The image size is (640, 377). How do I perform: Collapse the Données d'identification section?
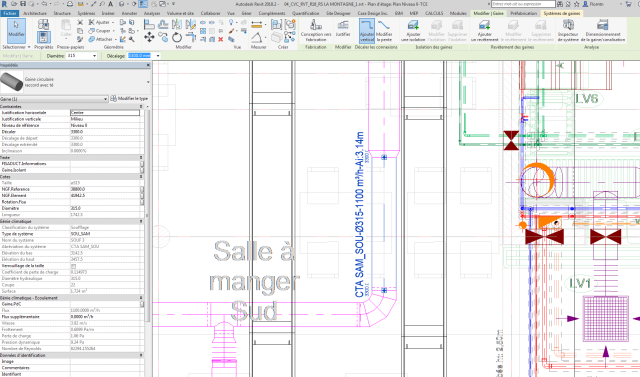(141, 355)
